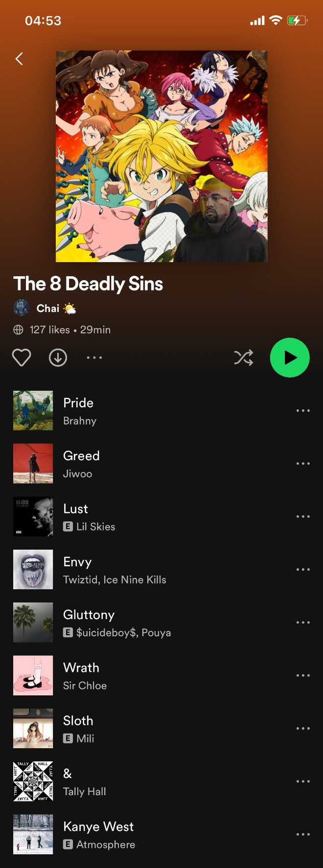Tap the back arrow icon
Screen dimensions: 323x868
[19, 59]
